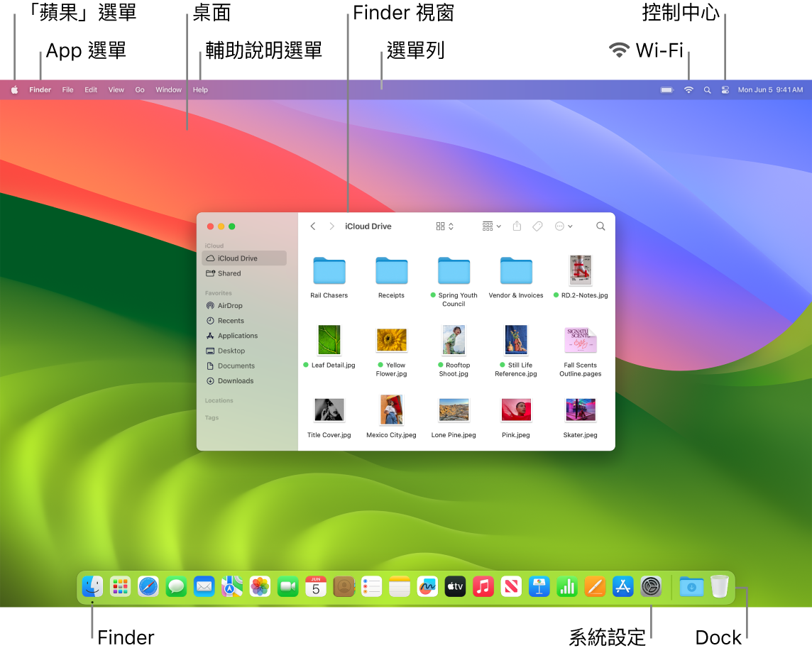
Task: Open Launchpad from the Dock
Action: (x=120, y=586)
